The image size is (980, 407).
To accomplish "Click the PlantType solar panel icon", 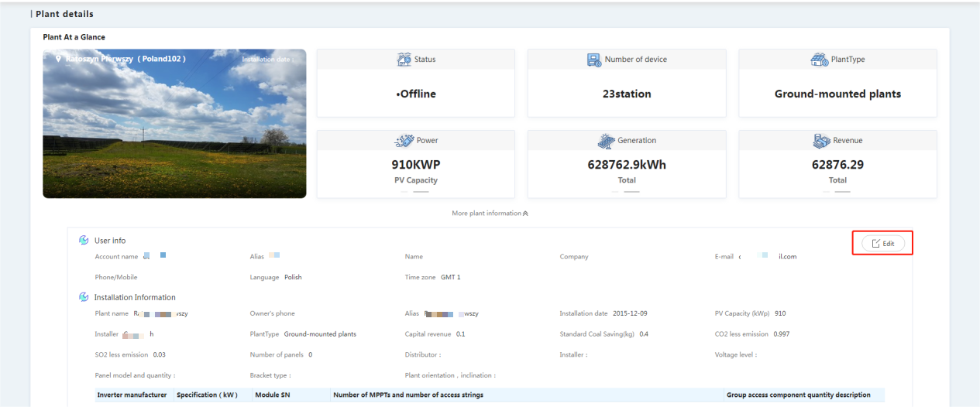I will point(820,60).
